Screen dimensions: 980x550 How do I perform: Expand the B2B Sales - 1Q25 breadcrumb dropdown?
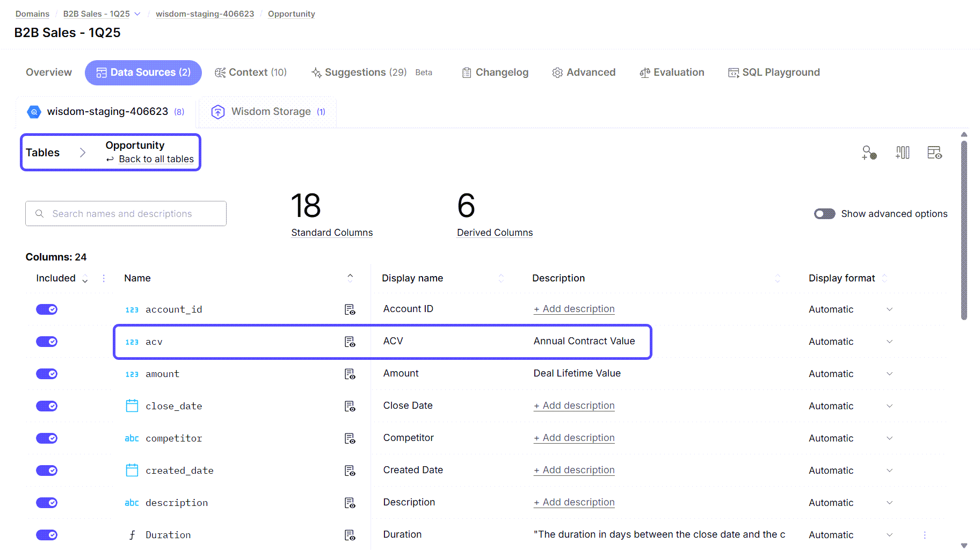(x=137, y=14)
